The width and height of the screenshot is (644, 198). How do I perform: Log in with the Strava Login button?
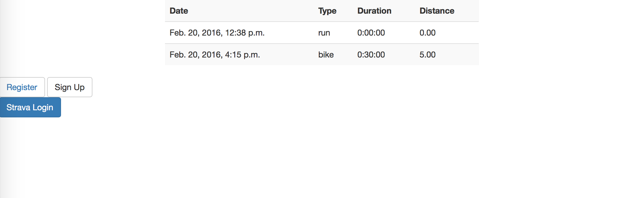30,107
